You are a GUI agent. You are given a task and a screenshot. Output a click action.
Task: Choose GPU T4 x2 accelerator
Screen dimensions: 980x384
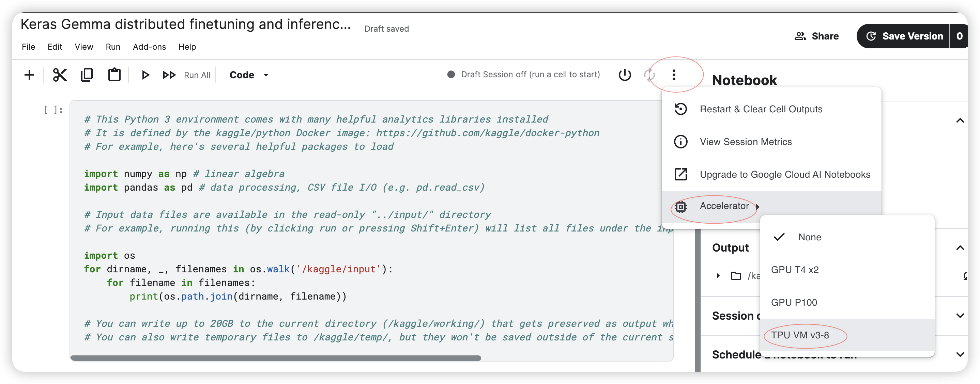pyautogui.click(x=795, y=270)
